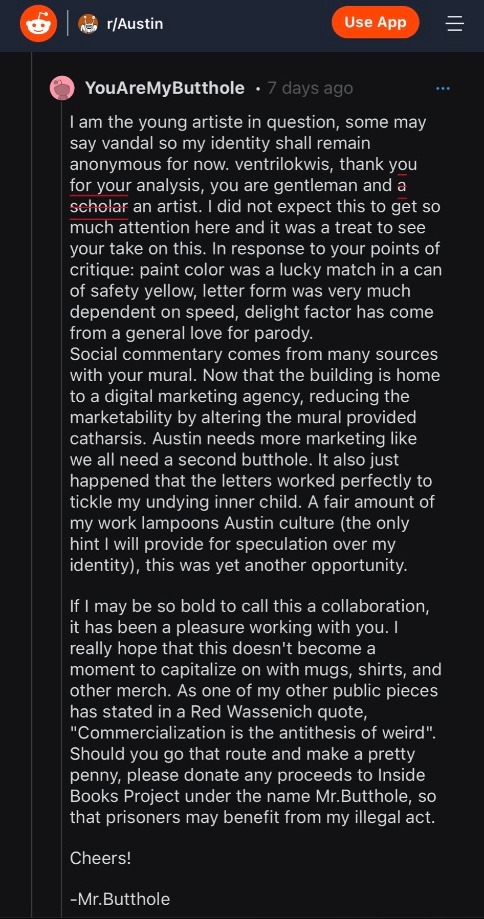Click the Use App button
The width and height of the screenshot is (484, 919).
coord(375,22)
